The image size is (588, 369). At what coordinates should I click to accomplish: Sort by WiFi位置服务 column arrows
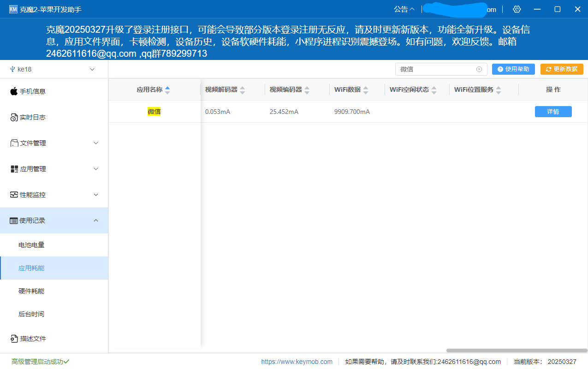pyautogui.click(x=499, y=90)
